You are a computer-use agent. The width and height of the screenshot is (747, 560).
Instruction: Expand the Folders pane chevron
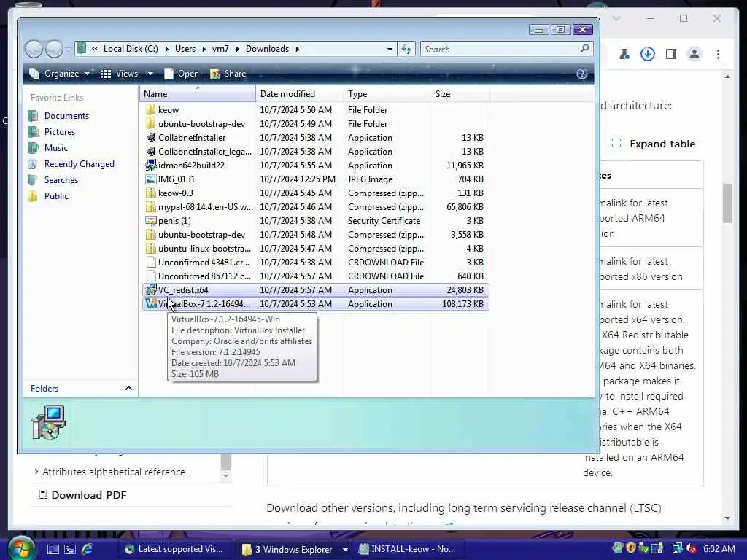128,388
